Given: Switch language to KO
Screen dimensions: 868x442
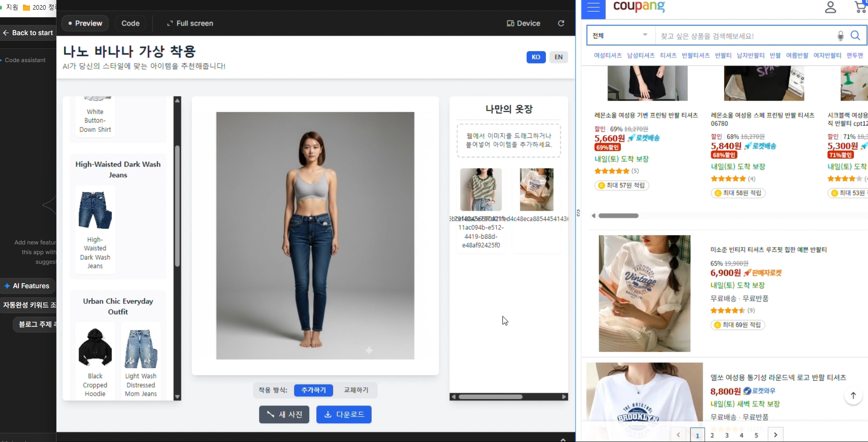Looking at the screenshot, I should coord(536,57).
